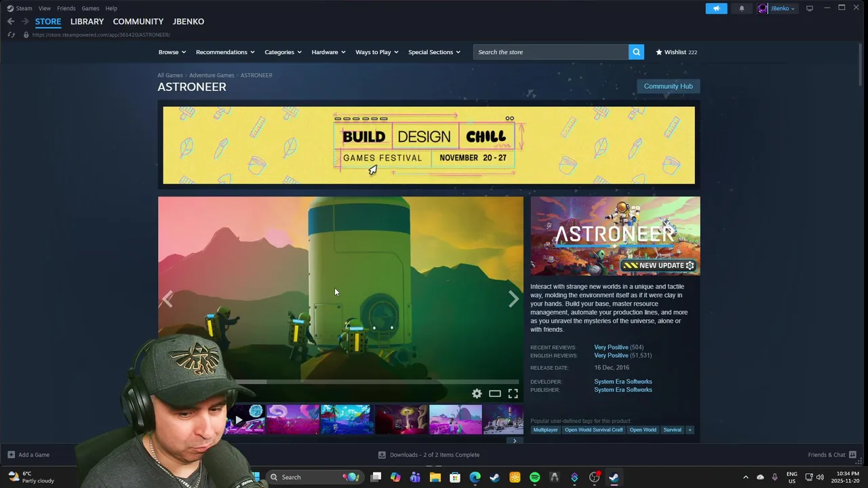This screenshot has width=868, height=488.
Task: Expand the Browse store menu
Action: click(172, 52)
